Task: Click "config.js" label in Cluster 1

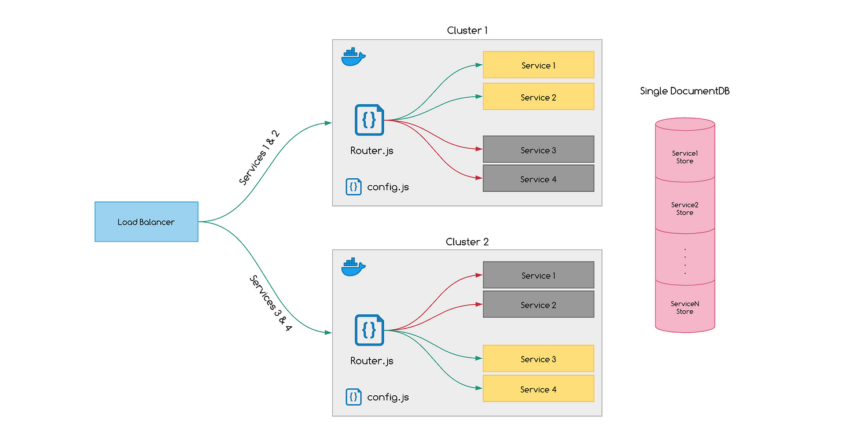Action: click(x=388, y=187)
